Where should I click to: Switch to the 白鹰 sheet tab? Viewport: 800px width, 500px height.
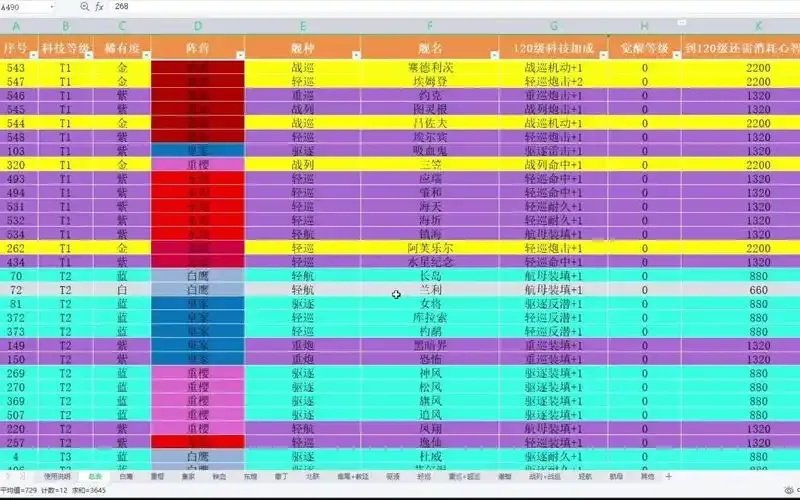coord(126,476)
